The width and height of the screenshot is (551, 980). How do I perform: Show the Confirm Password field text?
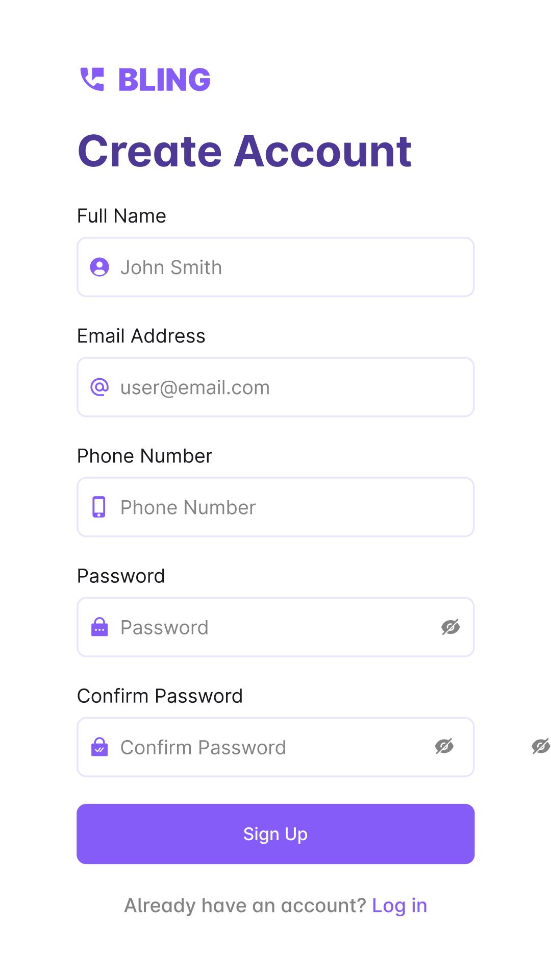[x=444, y=746]
